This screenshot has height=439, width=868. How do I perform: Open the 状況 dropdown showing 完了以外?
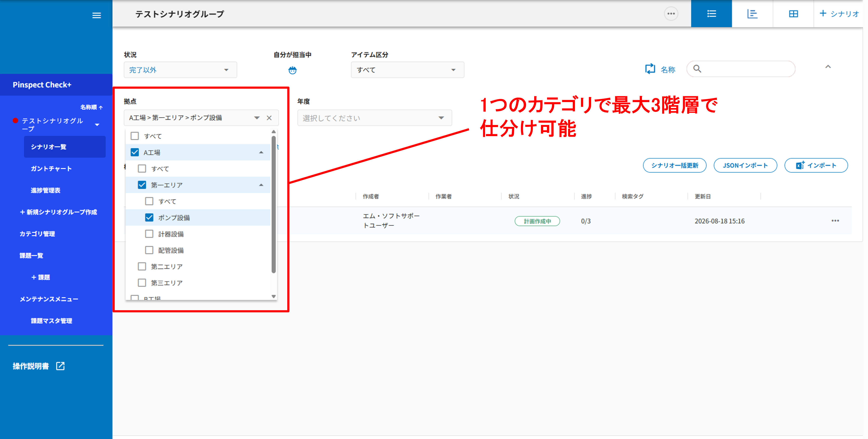click(180, 70)
